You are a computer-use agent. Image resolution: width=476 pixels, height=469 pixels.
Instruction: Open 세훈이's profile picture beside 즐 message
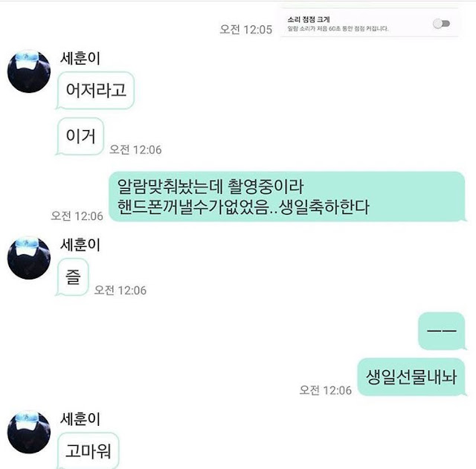point(29,258)
